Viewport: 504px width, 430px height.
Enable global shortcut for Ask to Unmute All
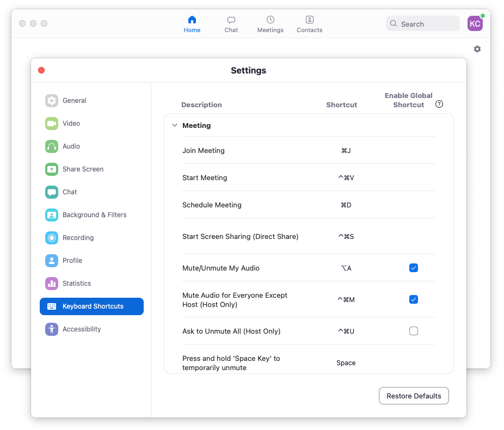point(414,331)
